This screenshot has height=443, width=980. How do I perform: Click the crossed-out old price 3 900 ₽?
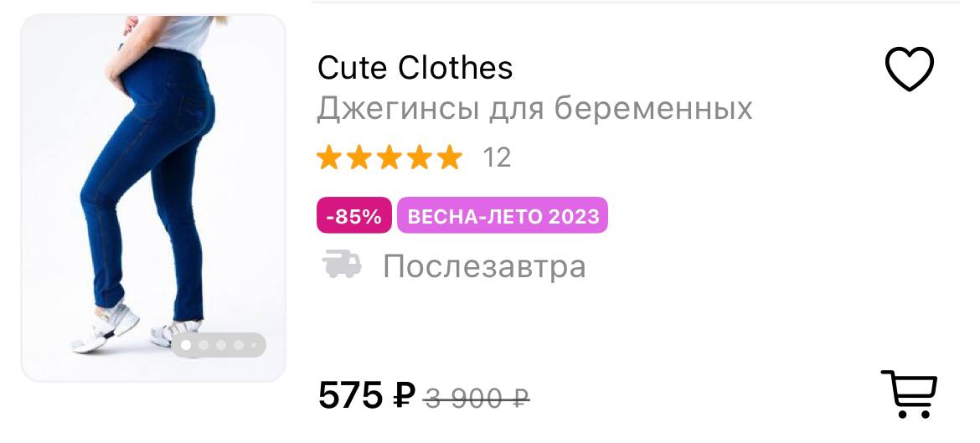477,397
